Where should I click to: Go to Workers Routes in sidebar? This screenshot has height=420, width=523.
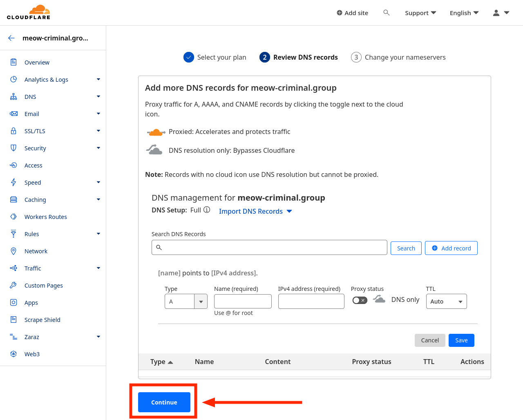[x=46, y=217]
